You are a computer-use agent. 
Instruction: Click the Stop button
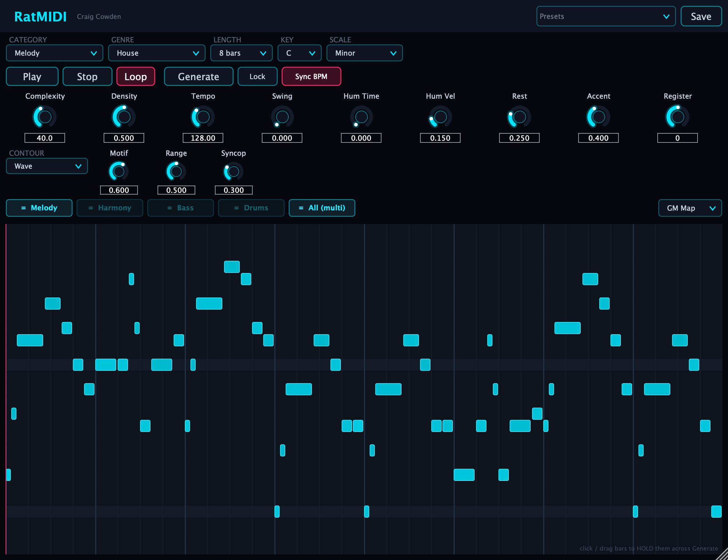(87, 76)
